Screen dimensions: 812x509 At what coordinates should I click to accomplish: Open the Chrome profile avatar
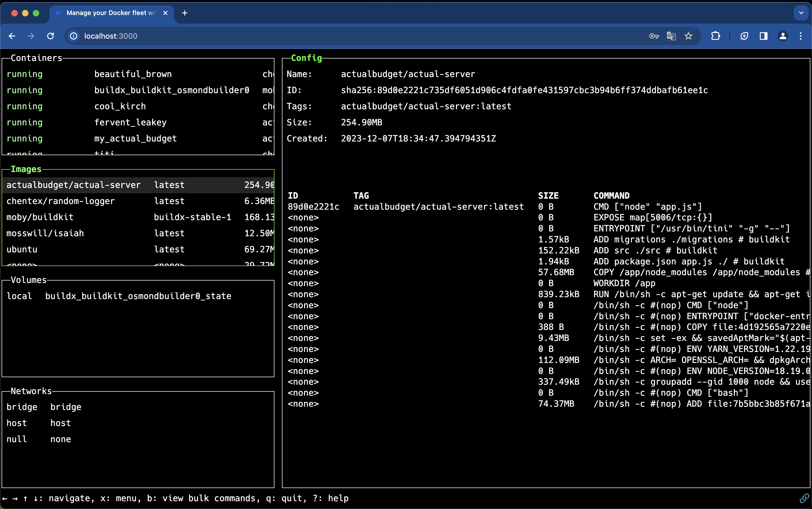pyautogui.click(x=783, y=36)
